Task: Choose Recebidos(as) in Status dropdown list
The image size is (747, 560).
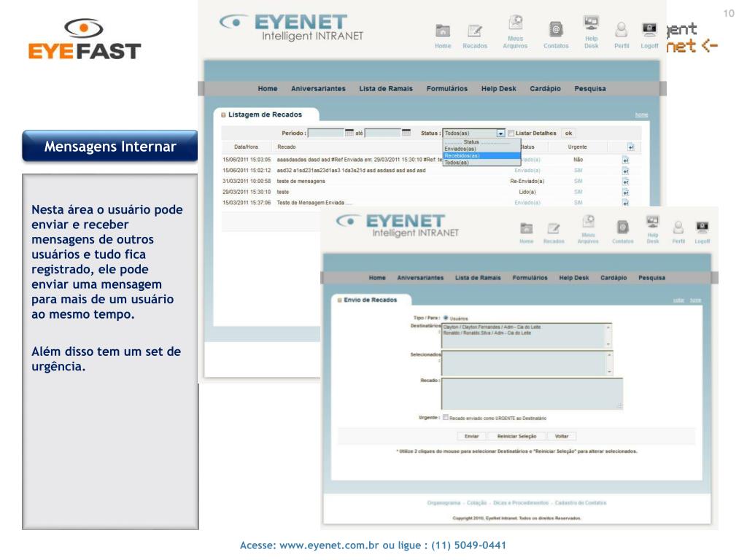Action: point(481,156)
